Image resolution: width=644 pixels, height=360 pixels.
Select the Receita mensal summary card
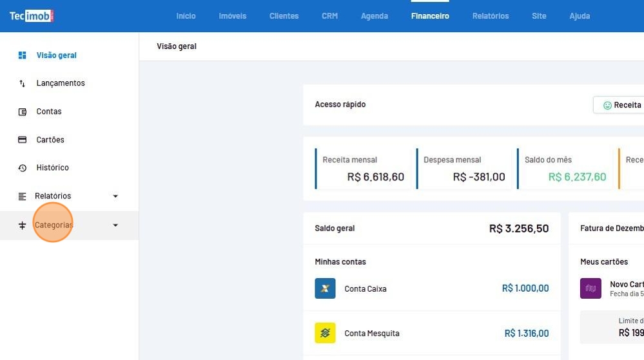pos(362,169)
